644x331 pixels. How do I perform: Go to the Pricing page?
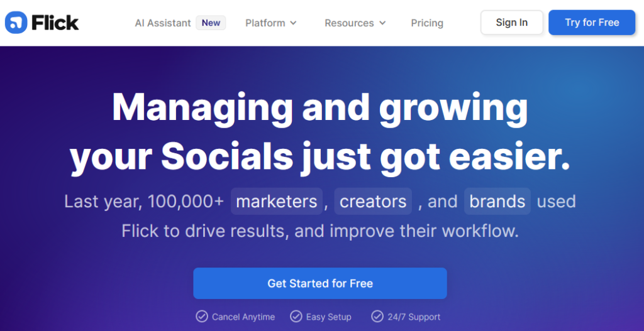coord(427,23)
